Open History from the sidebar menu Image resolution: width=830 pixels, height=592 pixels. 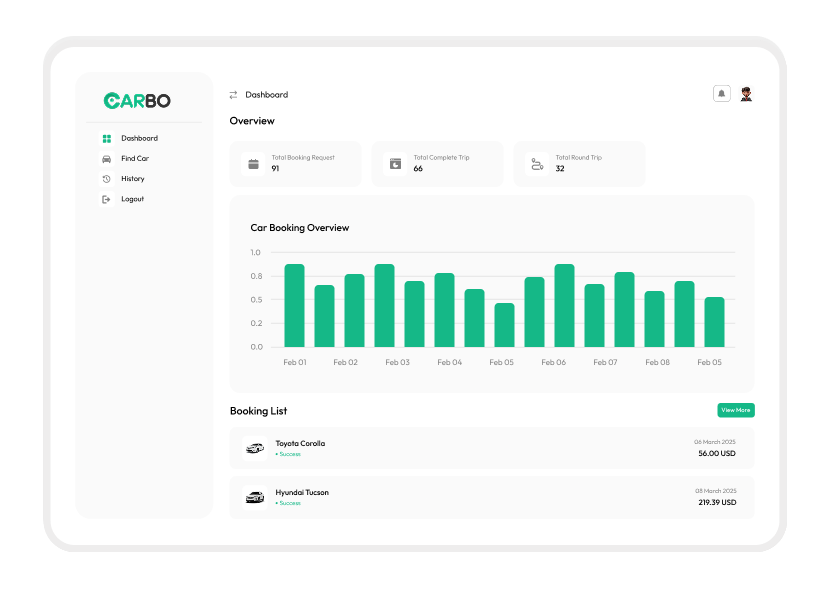tap(133, 179)
